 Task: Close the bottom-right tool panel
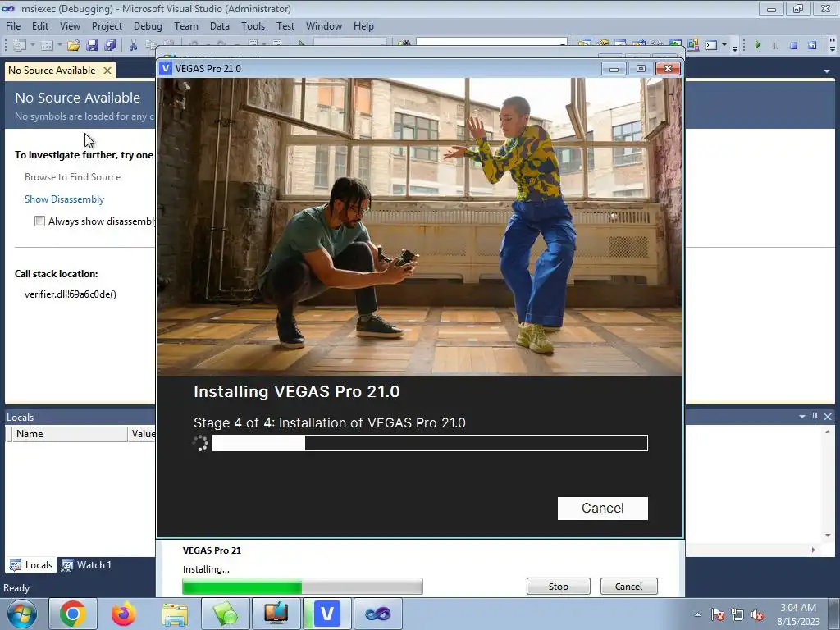[828, 416]
